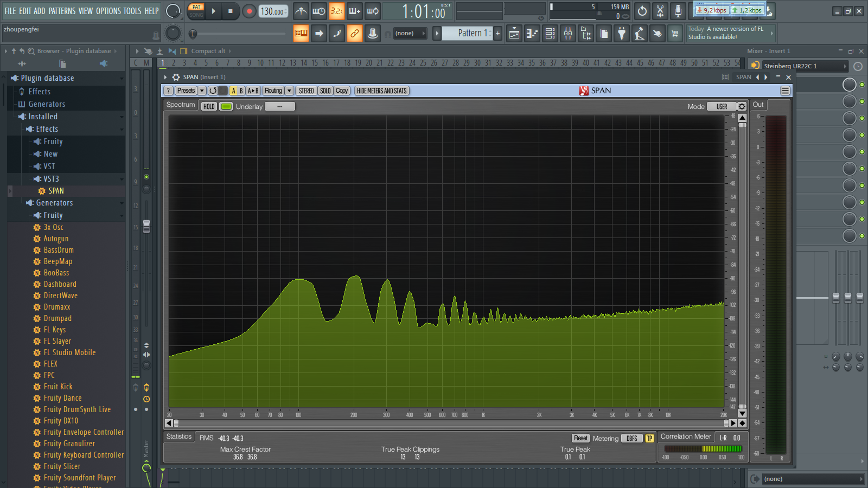Select state B in SPAN

[241, 91]
